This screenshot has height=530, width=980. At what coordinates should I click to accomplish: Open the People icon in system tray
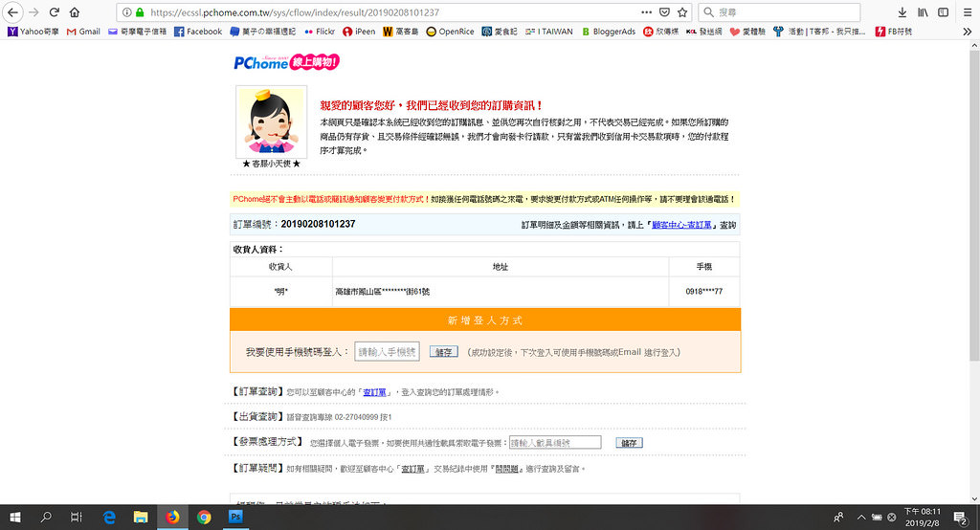click(838, 517)
